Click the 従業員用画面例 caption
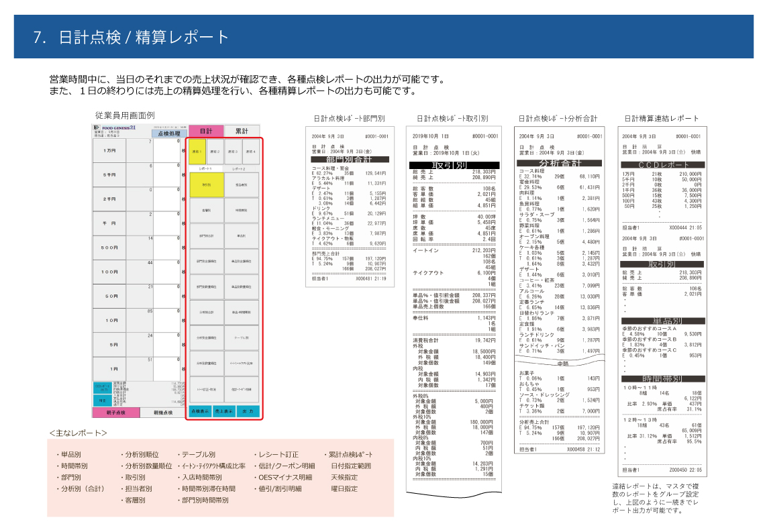Viewport: 767px width, 532px height. tap(125, 115)
